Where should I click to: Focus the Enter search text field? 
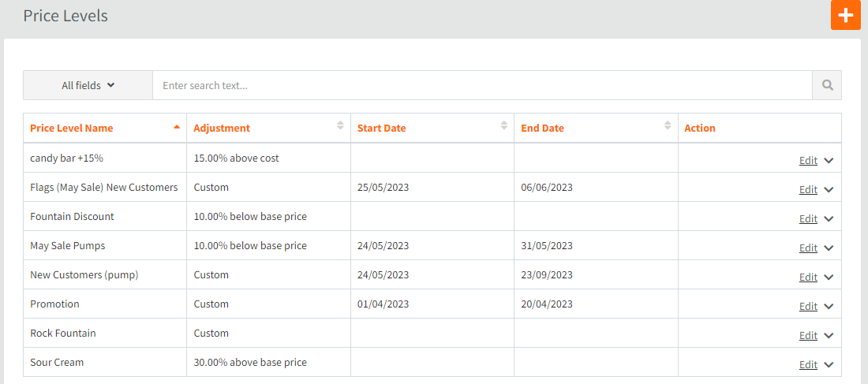pyautogui.click(x=482, y=85)
